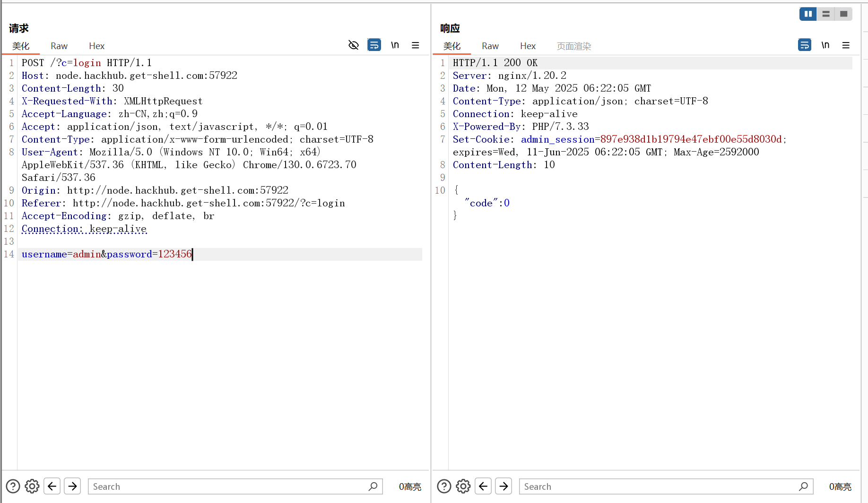Go to previous match in request search
This screenshot has height=503, width=868.
click(x=52, y=486)
